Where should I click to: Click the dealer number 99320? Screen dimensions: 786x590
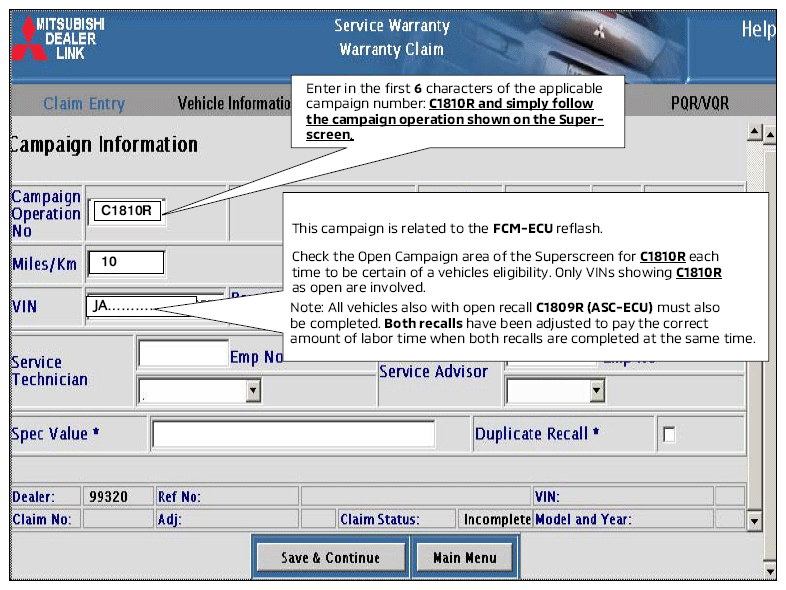[x=108, y=497]
